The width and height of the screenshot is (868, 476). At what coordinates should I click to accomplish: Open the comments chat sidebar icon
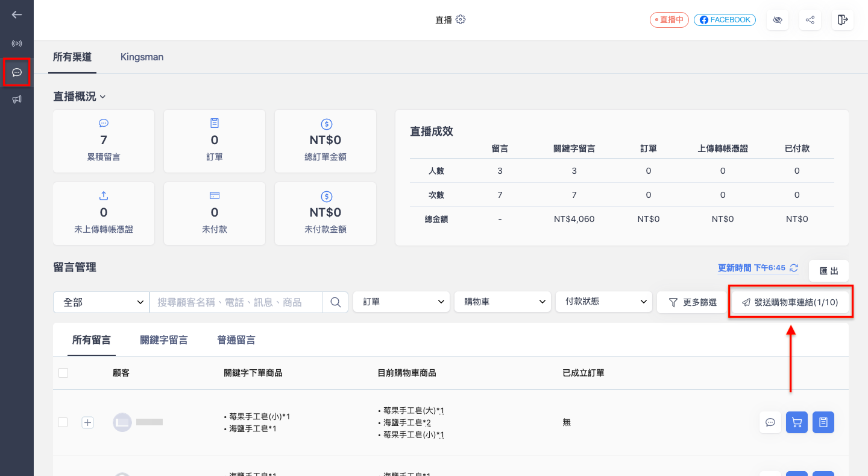[17, 72]
